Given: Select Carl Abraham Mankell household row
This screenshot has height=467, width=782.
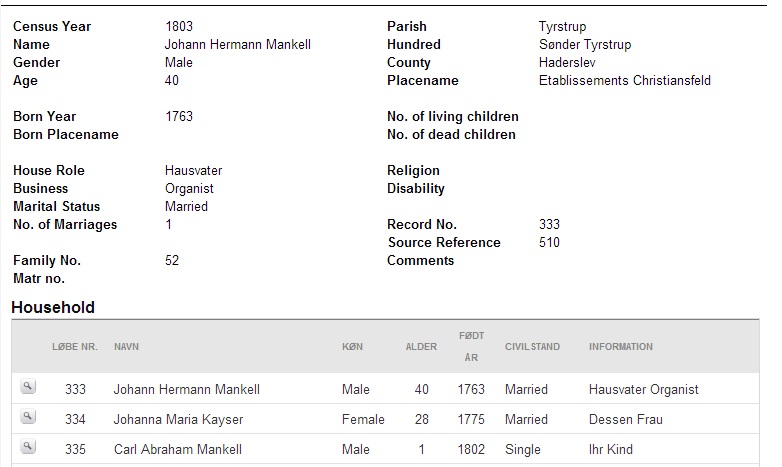Looking at the screenshot, I should [x=385, y=449].
